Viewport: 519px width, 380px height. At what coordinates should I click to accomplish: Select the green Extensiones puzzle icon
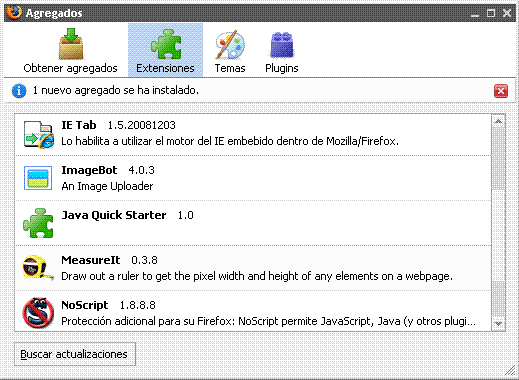click(x=166, y=44)
